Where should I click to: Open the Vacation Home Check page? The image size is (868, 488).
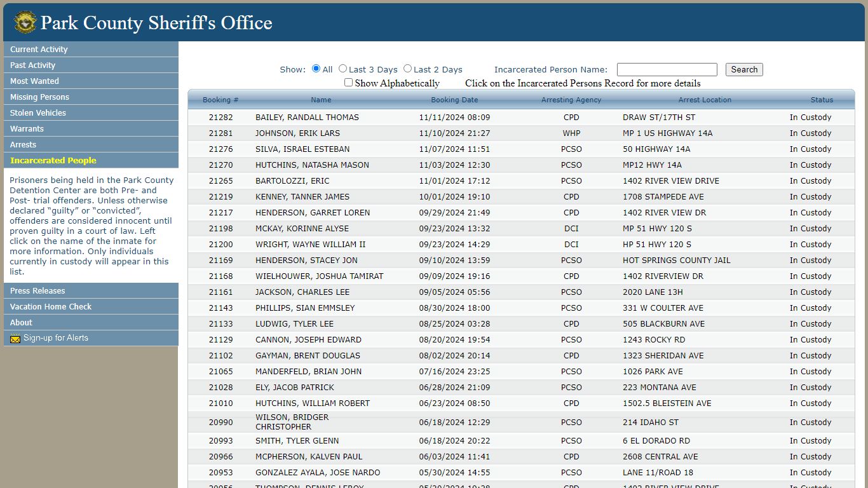coord(91,306)
